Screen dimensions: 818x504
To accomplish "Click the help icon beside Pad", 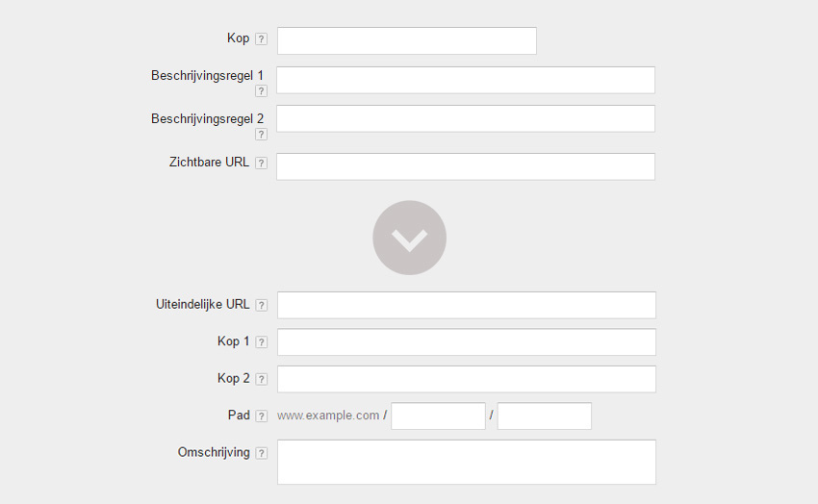I will pos(262,416).
